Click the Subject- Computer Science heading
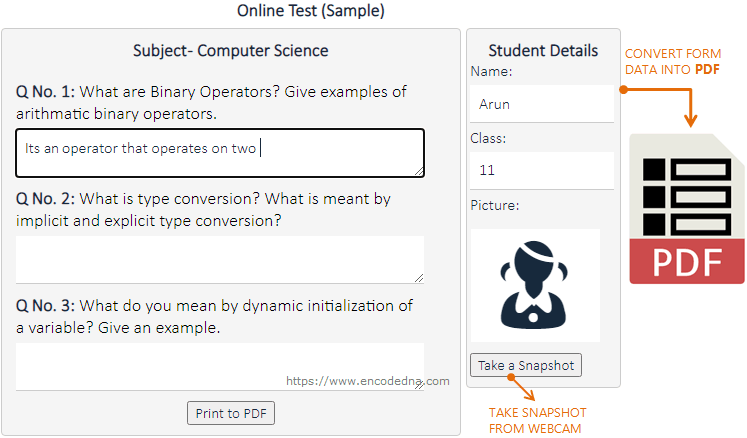 pyautogui.click(x=231, y=51)
